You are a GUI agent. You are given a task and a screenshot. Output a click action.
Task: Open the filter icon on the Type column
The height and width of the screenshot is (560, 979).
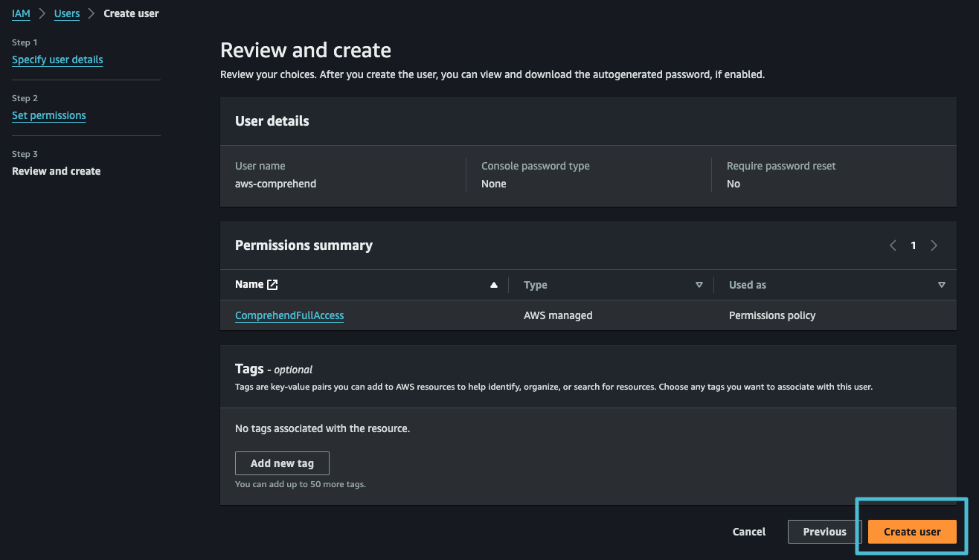699,284
